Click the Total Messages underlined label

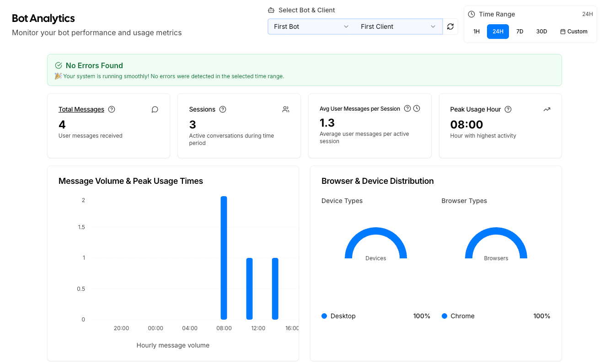pos(81,109)
